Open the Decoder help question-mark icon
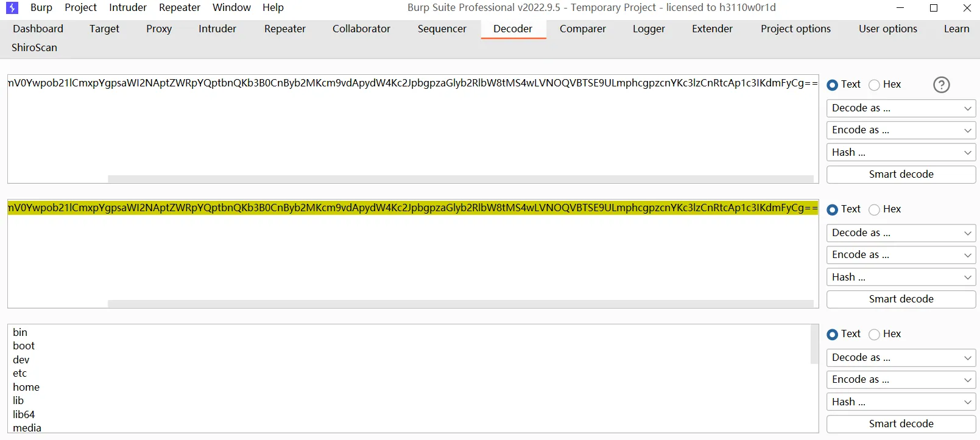Screen dimensions: 980x440 [942, 85]
